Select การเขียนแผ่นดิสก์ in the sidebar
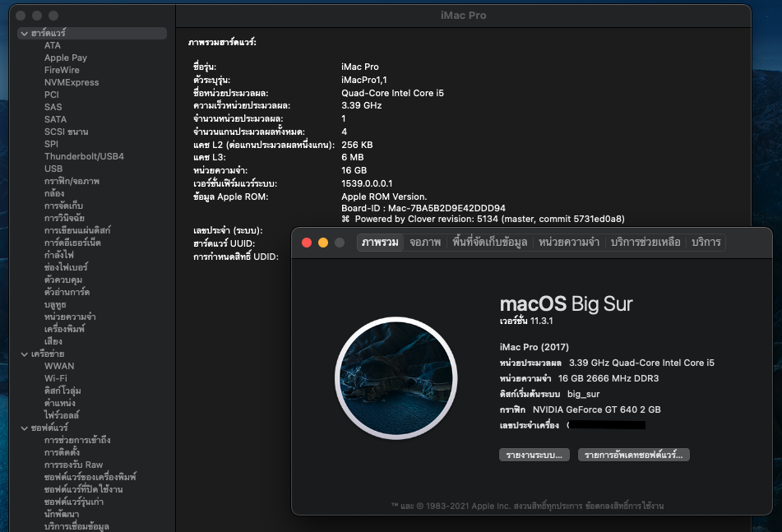782x532 pixels. pyautogui.click(x=77, y=230)
